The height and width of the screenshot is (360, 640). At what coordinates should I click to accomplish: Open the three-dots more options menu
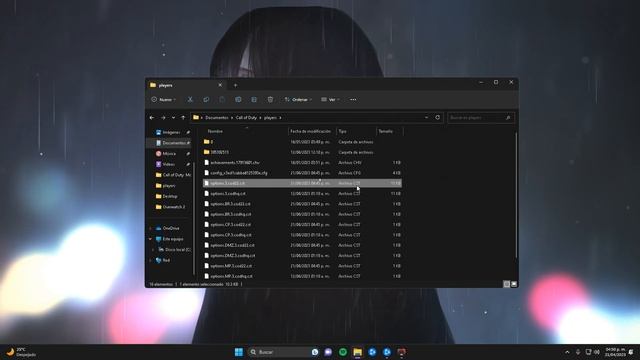[x=353, y=100]
